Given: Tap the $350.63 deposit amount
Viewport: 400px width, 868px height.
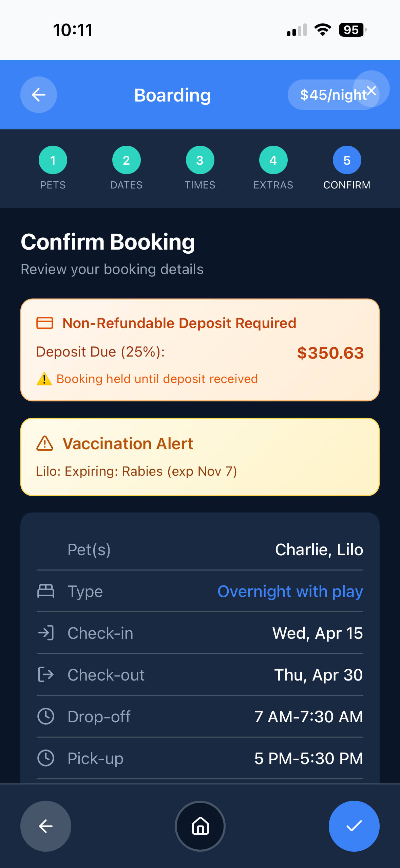Looking at the screenshot, I should [330, 353].
